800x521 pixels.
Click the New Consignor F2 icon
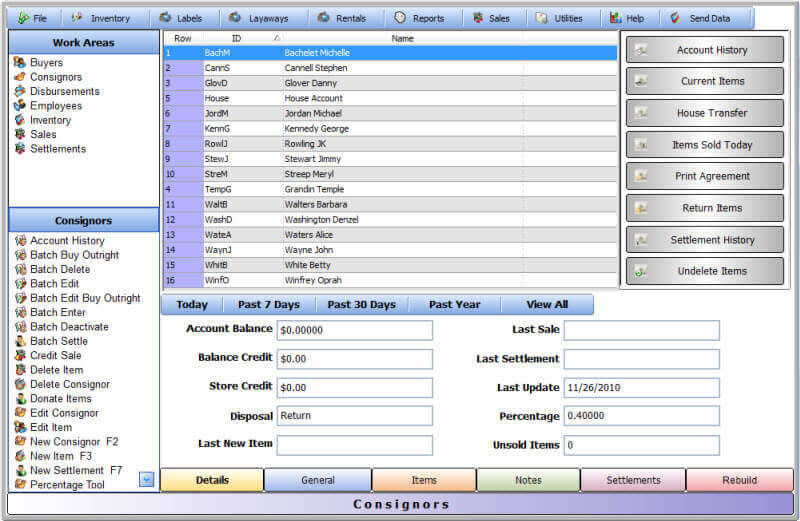click(20, 441)
